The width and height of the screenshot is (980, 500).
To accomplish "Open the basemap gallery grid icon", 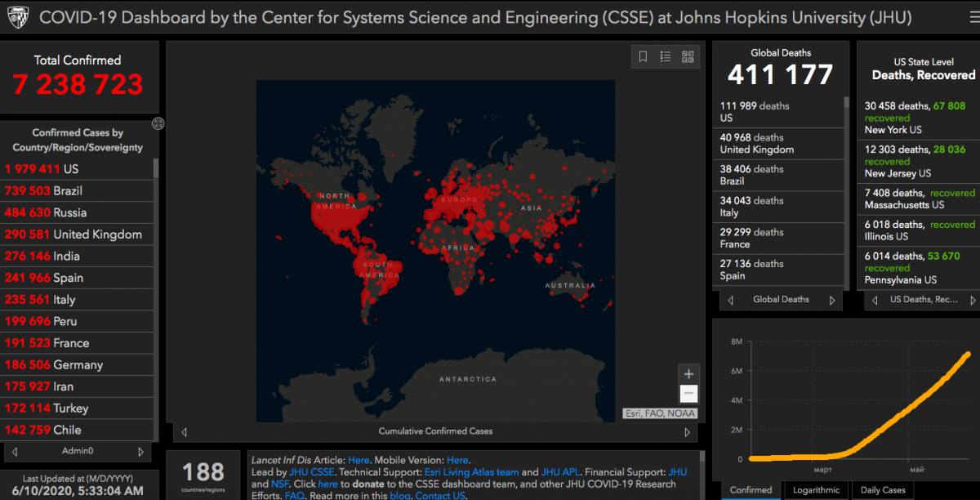I will [688, 56].
